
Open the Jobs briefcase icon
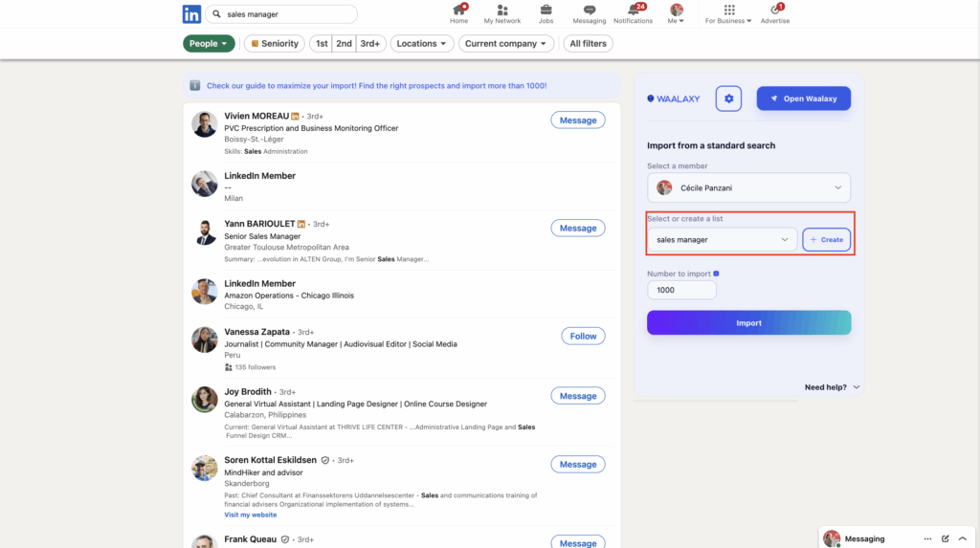546,11
